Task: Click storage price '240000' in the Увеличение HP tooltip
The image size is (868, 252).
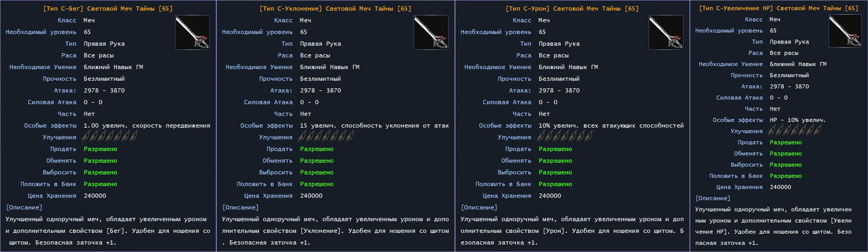Action: 780,187
